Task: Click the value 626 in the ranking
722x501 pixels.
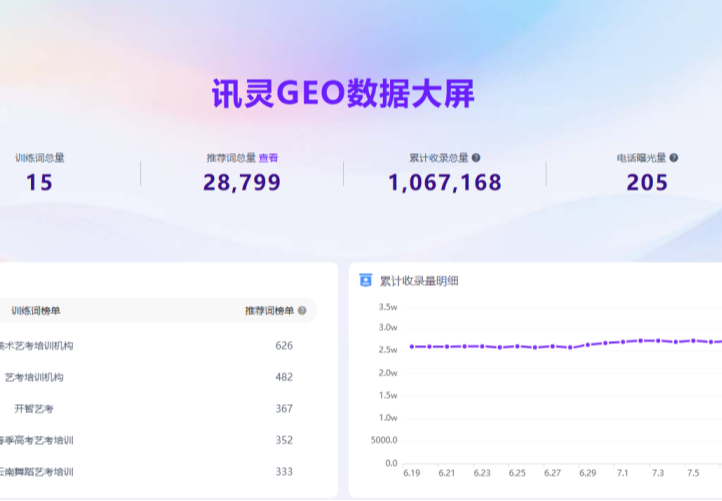Action: tap(284, 345)
